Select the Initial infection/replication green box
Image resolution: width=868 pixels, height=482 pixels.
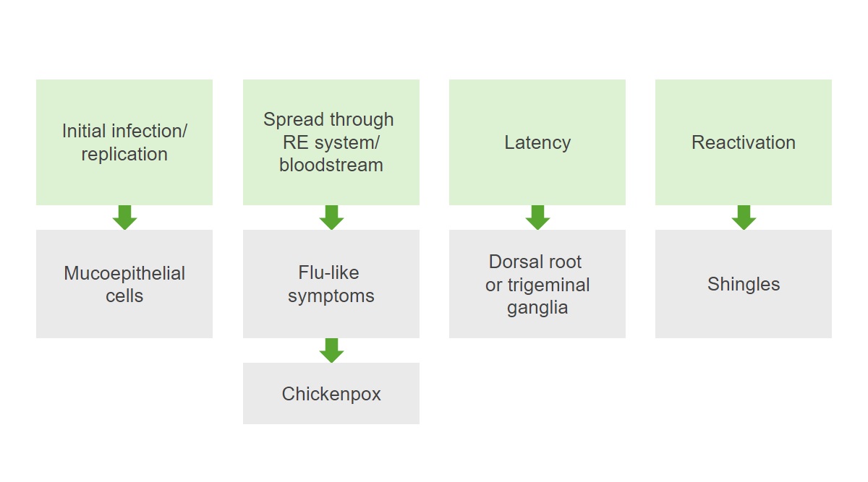pos(124,142)
